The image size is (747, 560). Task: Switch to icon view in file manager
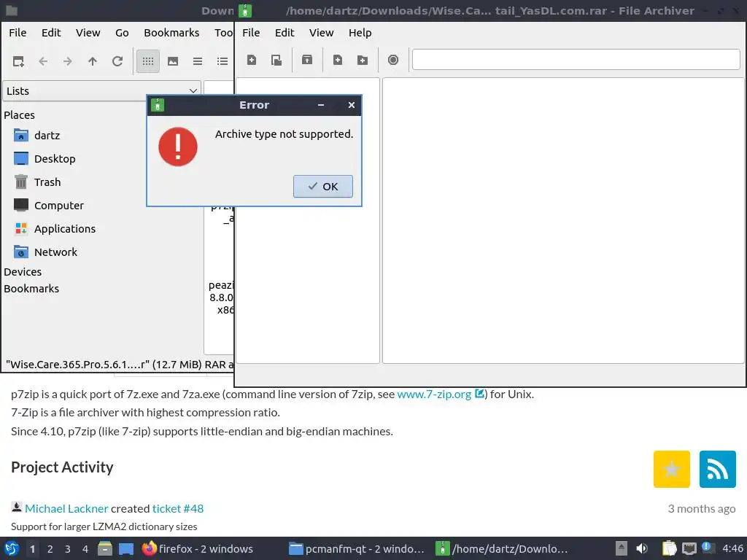(x=147, y=61)
